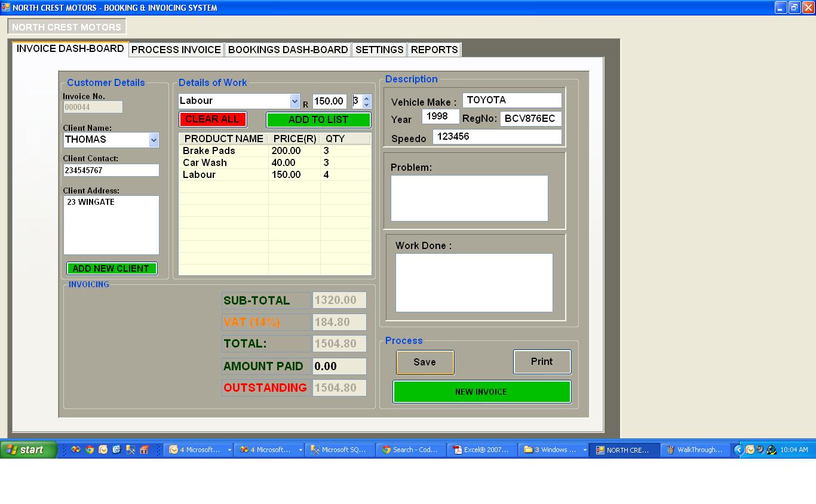Click the Chrome icon in Quick Launch

[x=90, y=450]
